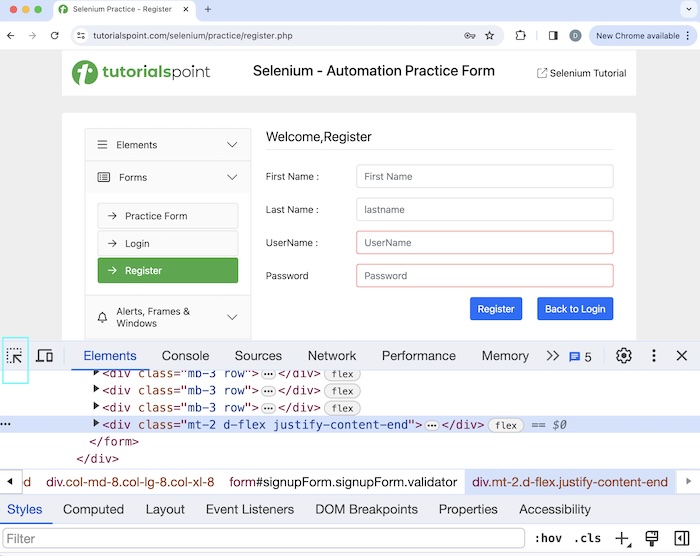Image resolution: width=700 pixels, height=556 pixels.
Task: Activate the inspect element picker tool
Action: tap(15, 356)
